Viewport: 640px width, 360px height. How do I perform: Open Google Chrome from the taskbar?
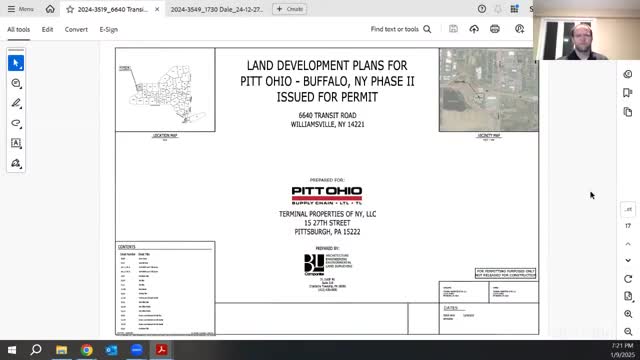click(87, 350)
